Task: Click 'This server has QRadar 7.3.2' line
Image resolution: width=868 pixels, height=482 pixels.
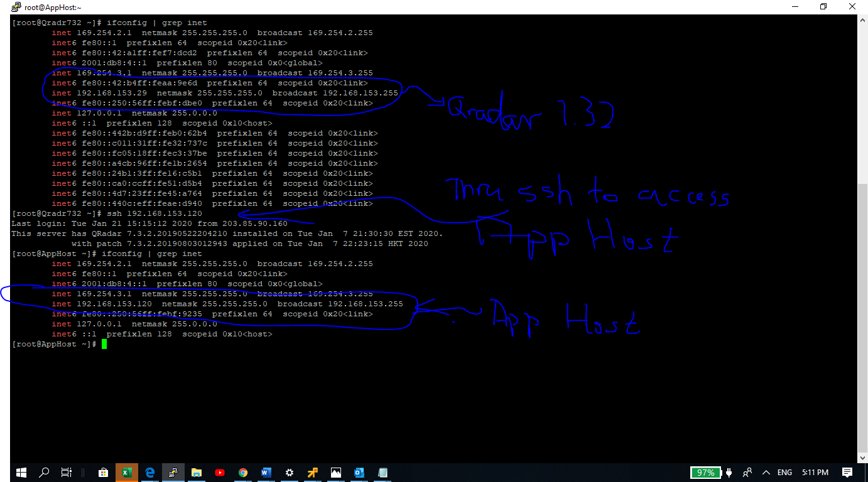Action: pyautogui.click(x=227, y=233)
